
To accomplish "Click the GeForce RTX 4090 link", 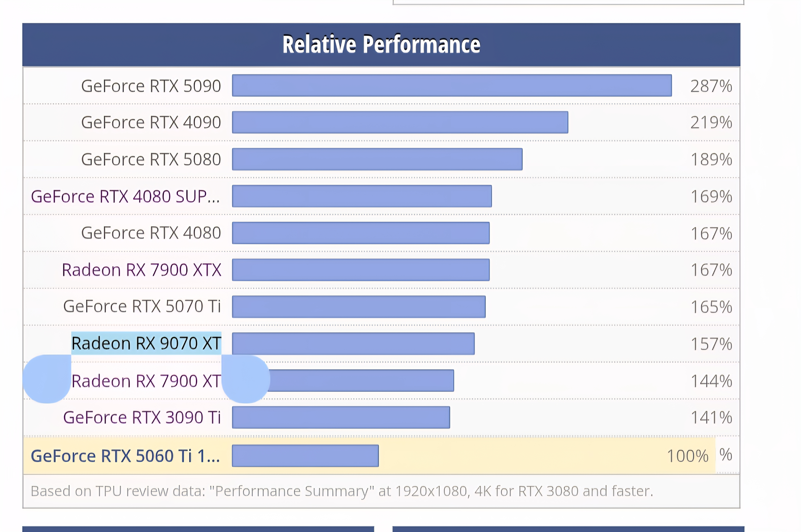I will pos(151,122).
